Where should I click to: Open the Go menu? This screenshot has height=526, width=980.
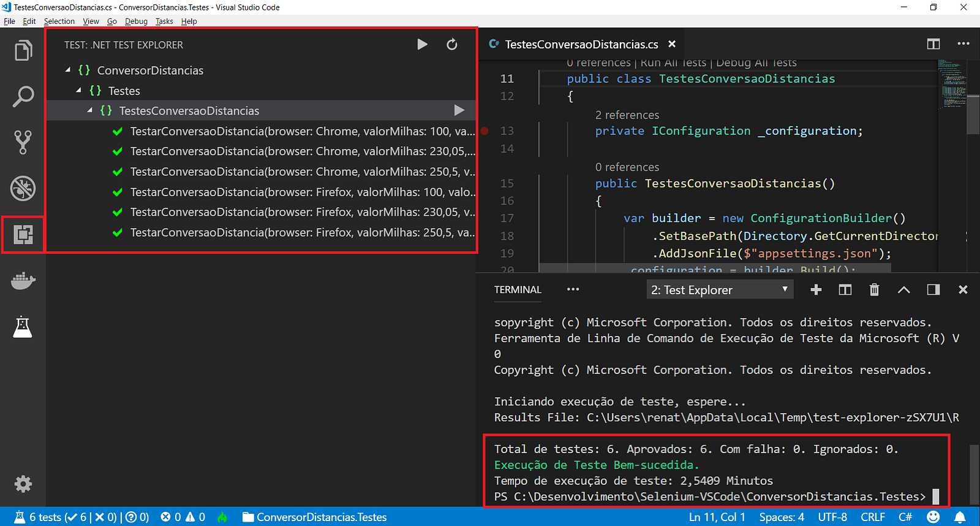tap(111, 21)
